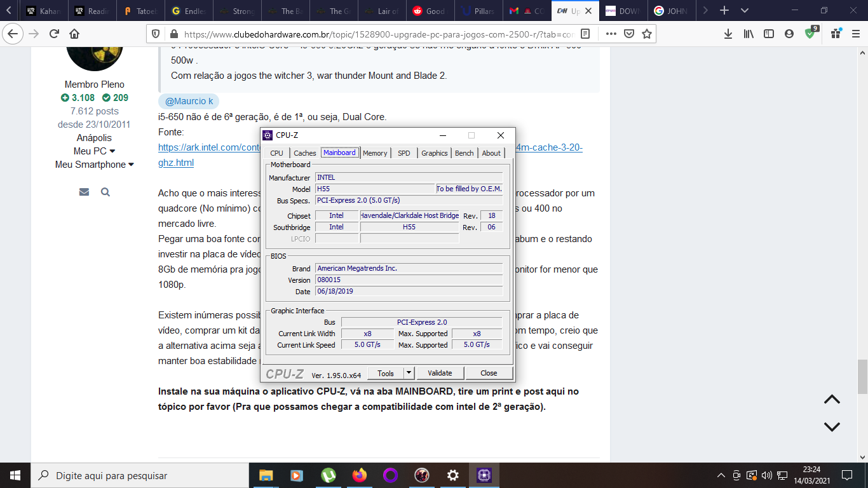Select the Memory tab in CPU-Z
Screen dimensions: 868x488
point(375,153)
